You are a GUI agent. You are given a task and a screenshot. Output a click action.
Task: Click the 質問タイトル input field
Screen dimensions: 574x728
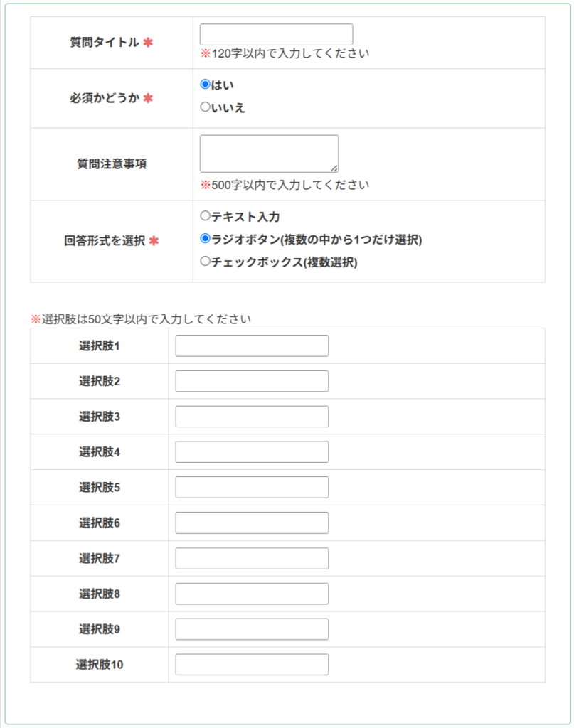click(x=276, y=34)
